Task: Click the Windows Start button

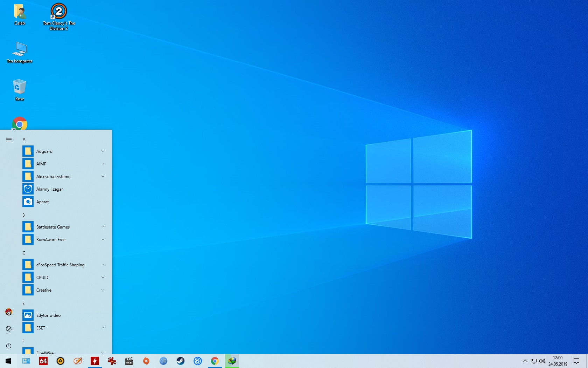Action: pyautogui.click(x=8, y=361)
